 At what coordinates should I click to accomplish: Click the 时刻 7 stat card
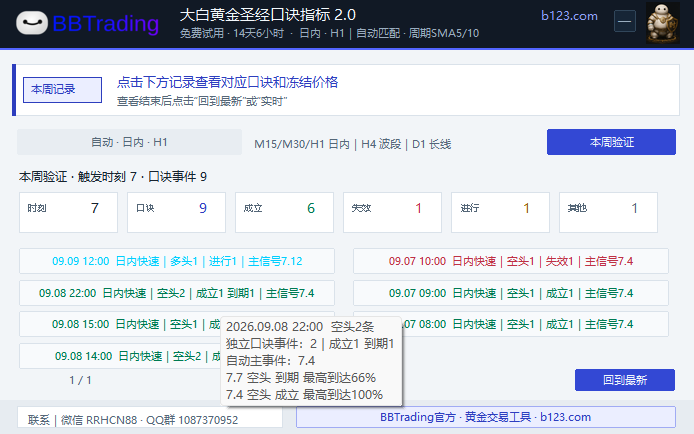(x=69, y=212)
